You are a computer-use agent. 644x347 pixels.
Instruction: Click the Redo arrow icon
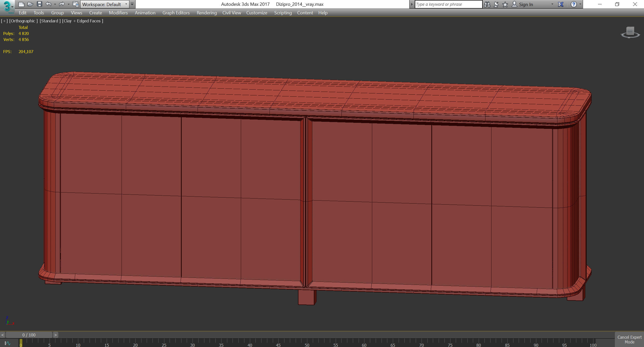pos(62,4)
